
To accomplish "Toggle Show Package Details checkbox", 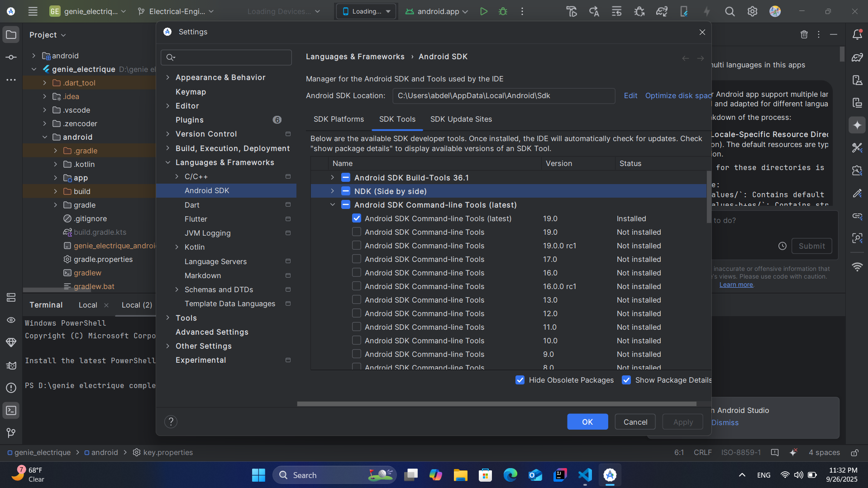I will pyautogui.click(x=626, y=380).
